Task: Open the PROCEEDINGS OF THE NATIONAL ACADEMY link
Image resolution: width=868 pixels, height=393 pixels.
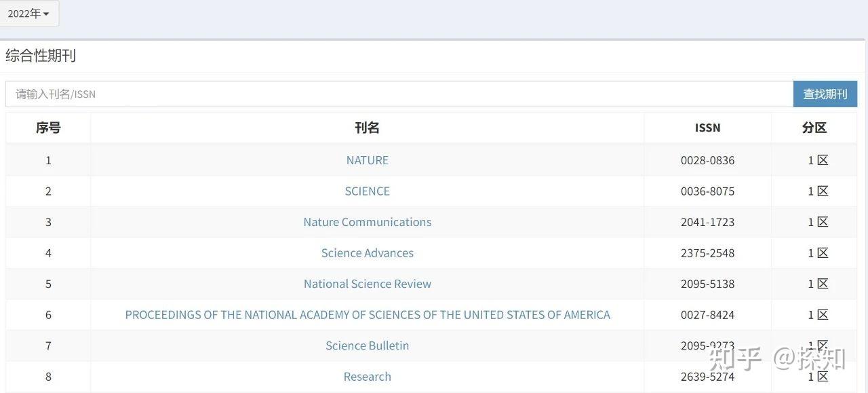Action: [367, 315]
